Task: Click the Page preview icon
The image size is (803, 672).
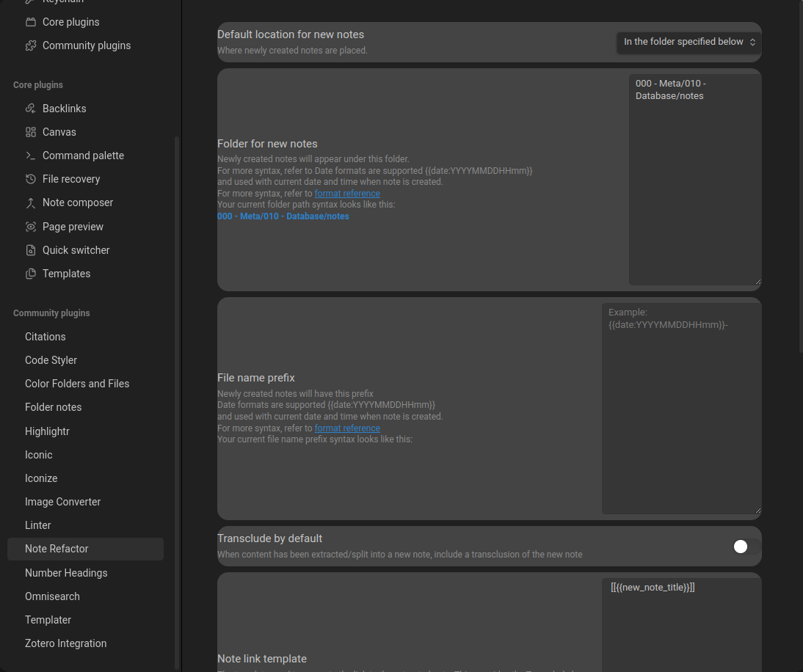Action: 30,227
